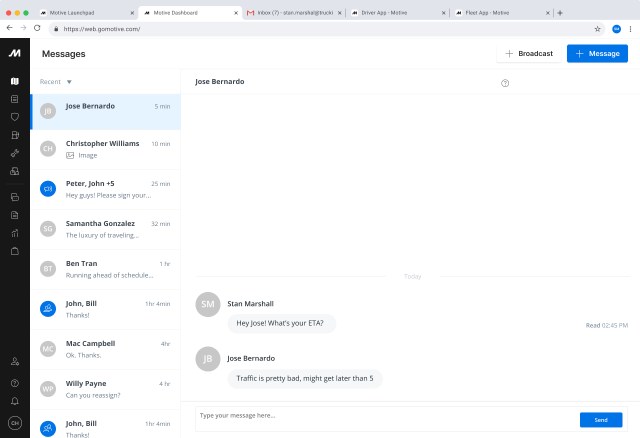Open Samantha Gonzalez conversation
This screenshot has height=438, width=640.
(105, 229)
